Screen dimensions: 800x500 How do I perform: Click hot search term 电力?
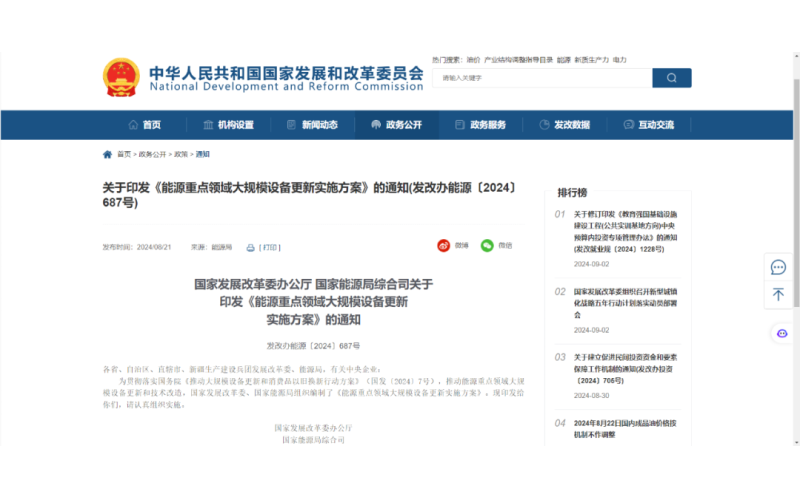pyautogui.click(x=620, y=60)
